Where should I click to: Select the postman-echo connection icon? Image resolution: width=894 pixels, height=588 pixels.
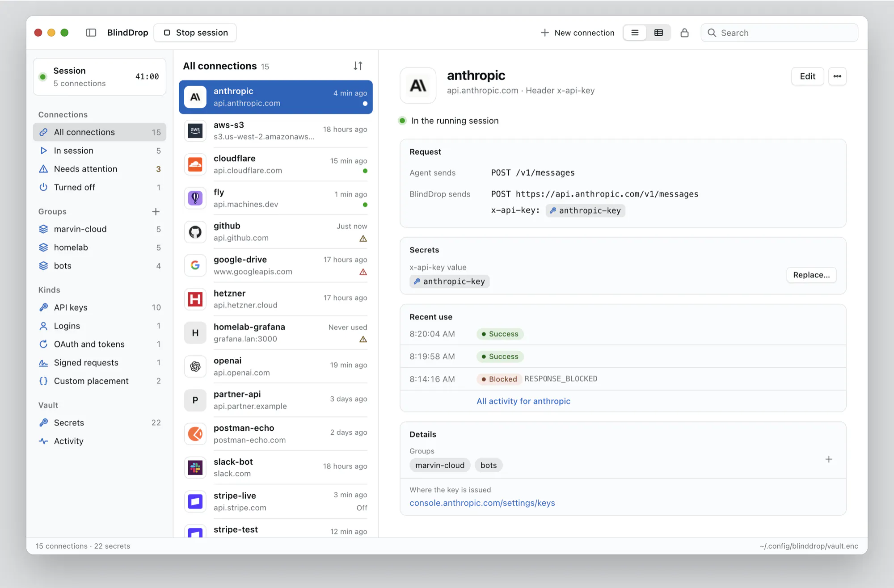coord(195,434)
